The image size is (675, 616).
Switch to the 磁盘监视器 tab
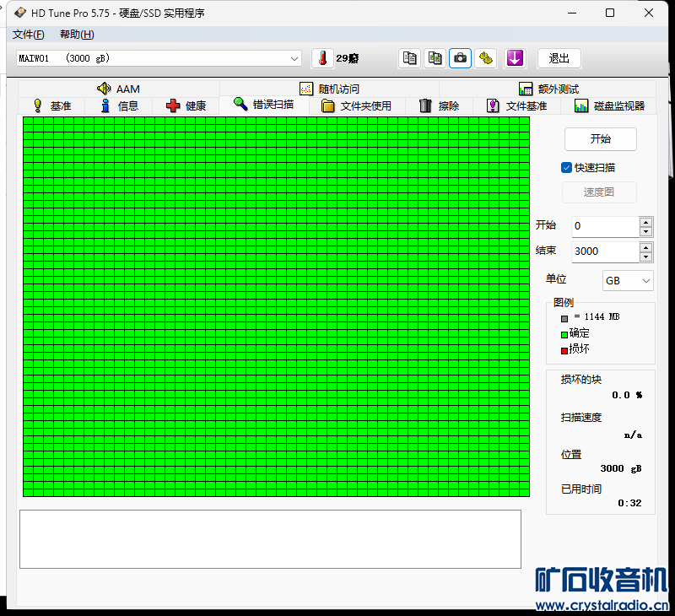[609, 105]
